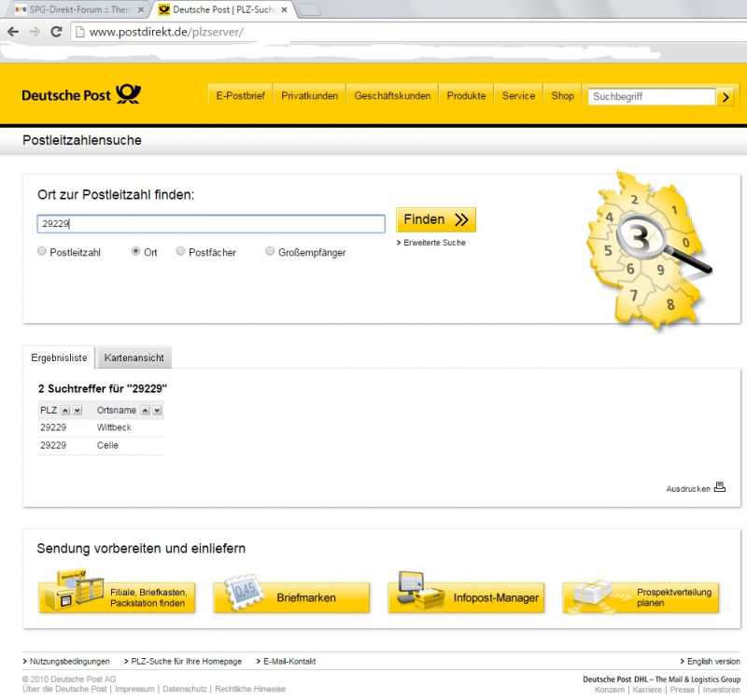Open Über die Deutsche Post link
747x700 pixels.
64,689
